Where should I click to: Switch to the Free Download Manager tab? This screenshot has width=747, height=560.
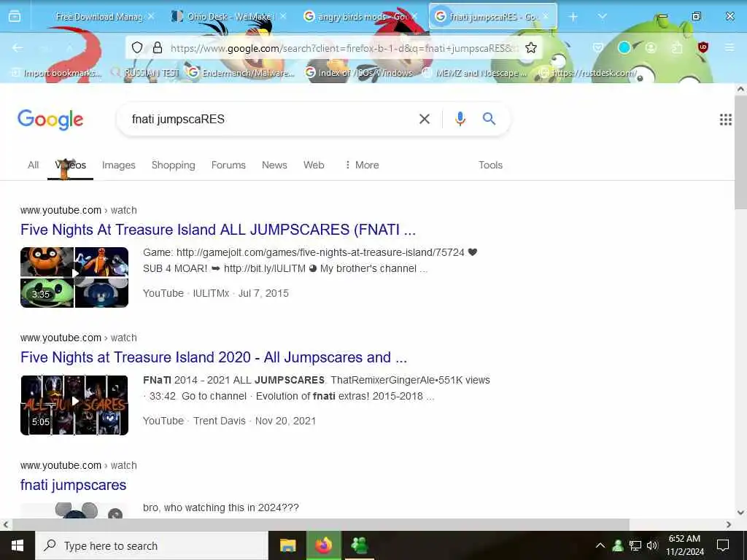99,17
